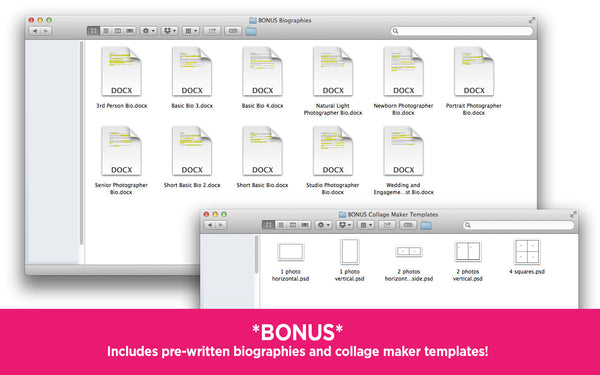600x375 pixels.
Task: Click Share button in Biographies window toolbar
Action: pyautogui.click(x=212, y=31)
